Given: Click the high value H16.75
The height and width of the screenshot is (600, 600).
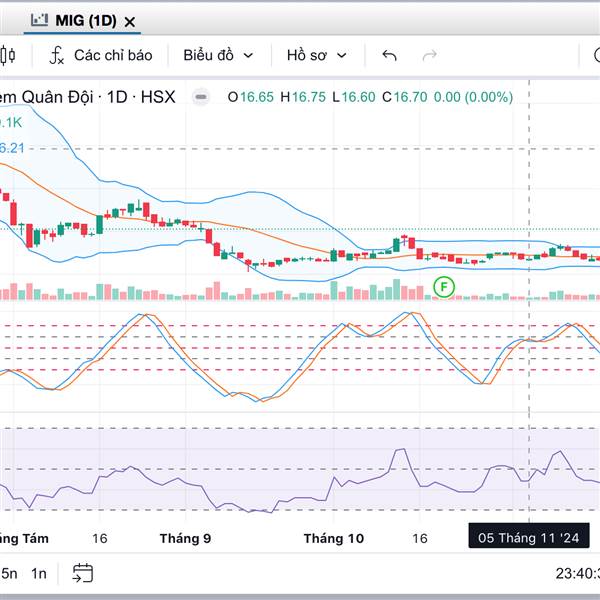Looking at the screenshot, I should (303, 97).
